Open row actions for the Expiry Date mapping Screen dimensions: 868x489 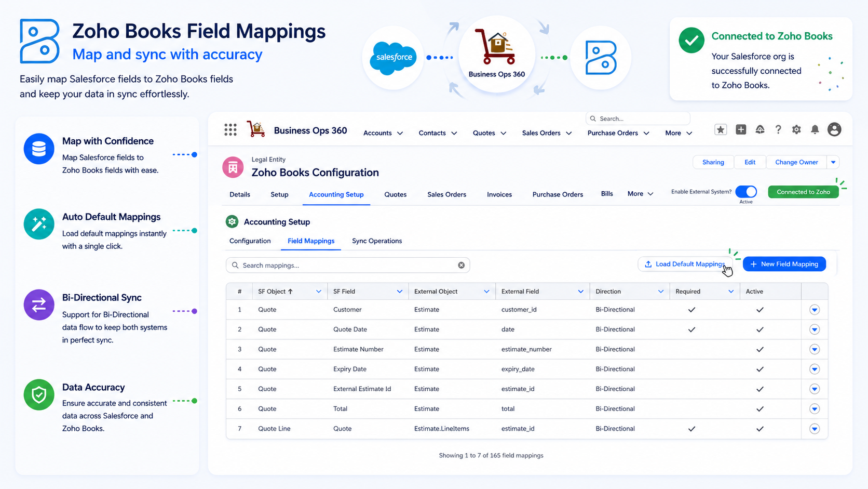click(x=815, y=369)
